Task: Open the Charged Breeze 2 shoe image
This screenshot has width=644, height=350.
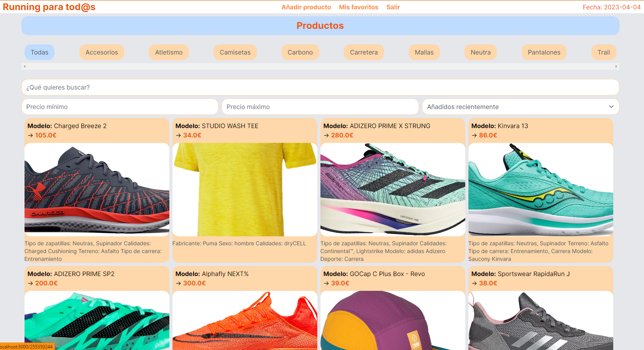Action: (x=97, y=189)
